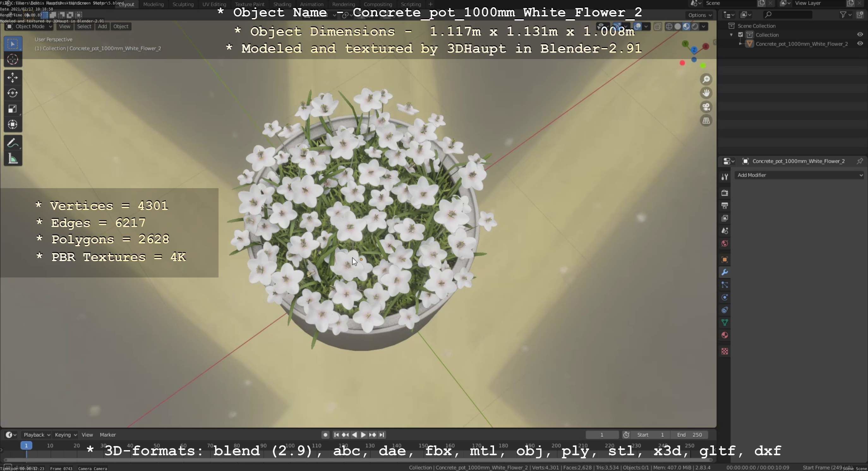Open Scene Properties tab
868x471 pixels.
(725, 231)
